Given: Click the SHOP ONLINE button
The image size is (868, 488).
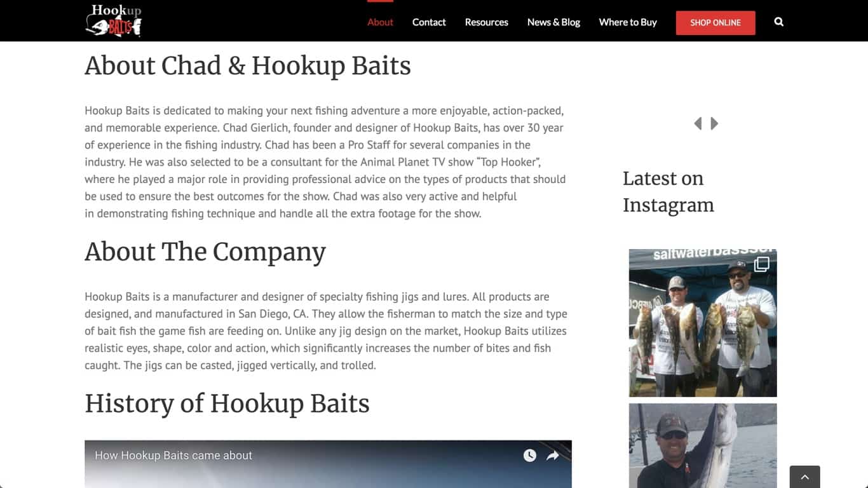Looking at the screenshot, I should [715, 23].
